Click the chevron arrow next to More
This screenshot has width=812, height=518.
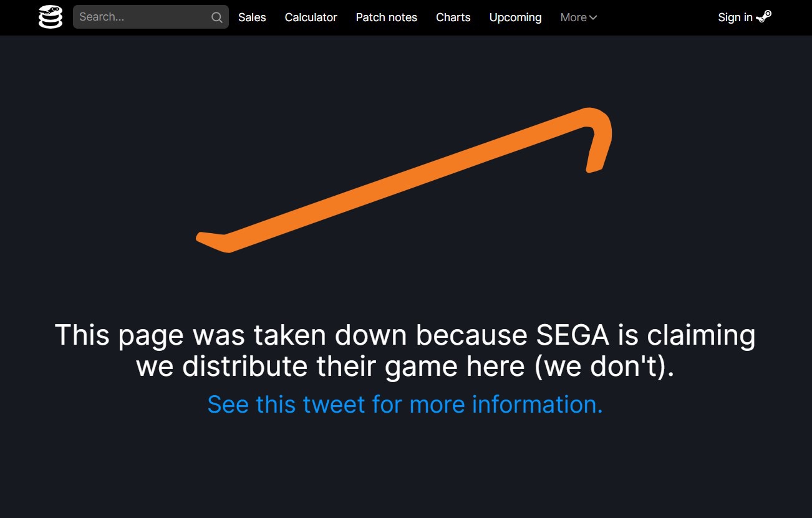[x=593, y=17]
